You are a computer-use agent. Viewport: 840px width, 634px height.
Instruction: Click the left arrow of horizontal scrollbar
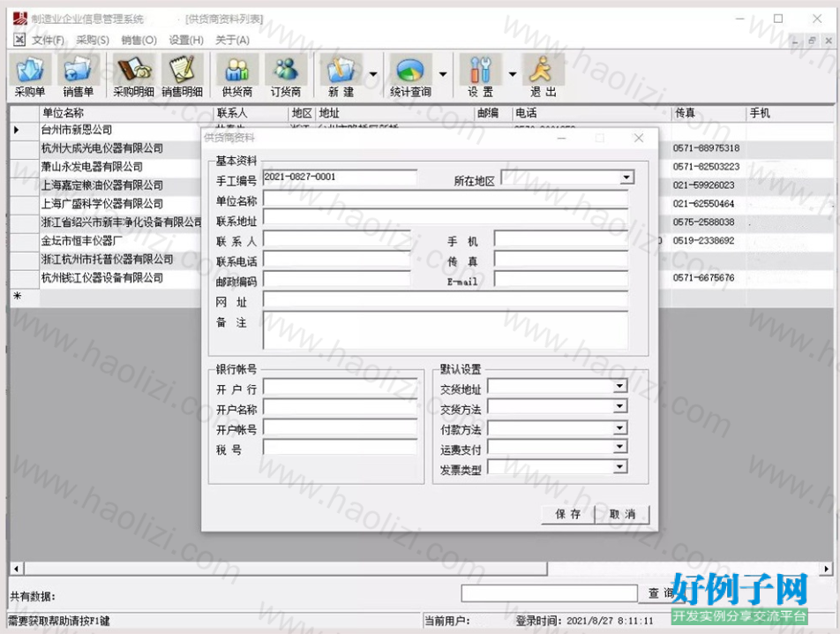coord(16,569)
